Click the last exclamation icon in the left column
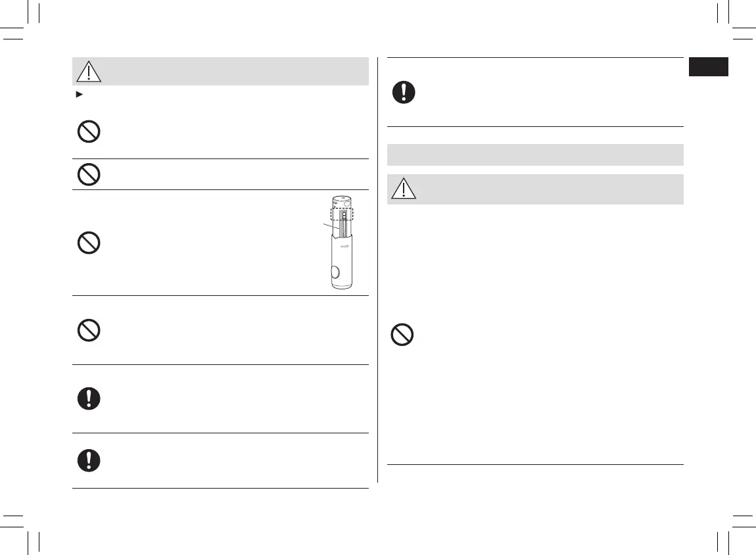The height and width of the screenshot is (555, 756). pyautogui.click(x=89, y=461)
